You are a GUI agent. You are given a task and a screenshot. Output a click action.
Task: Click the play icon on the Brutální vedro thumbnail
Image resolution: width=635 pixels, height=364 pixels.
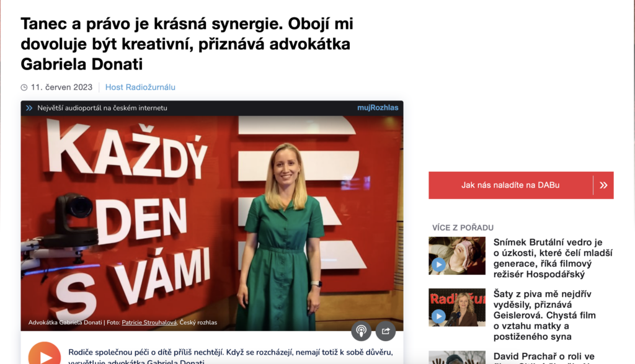(438, 265)
